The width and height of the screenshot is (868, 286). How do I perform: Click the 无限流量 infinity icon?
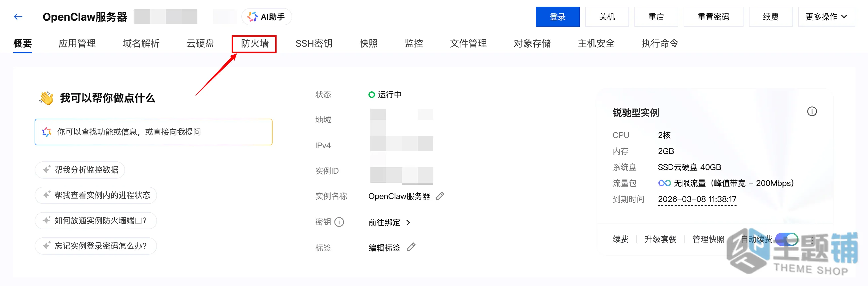coord(664,183)
